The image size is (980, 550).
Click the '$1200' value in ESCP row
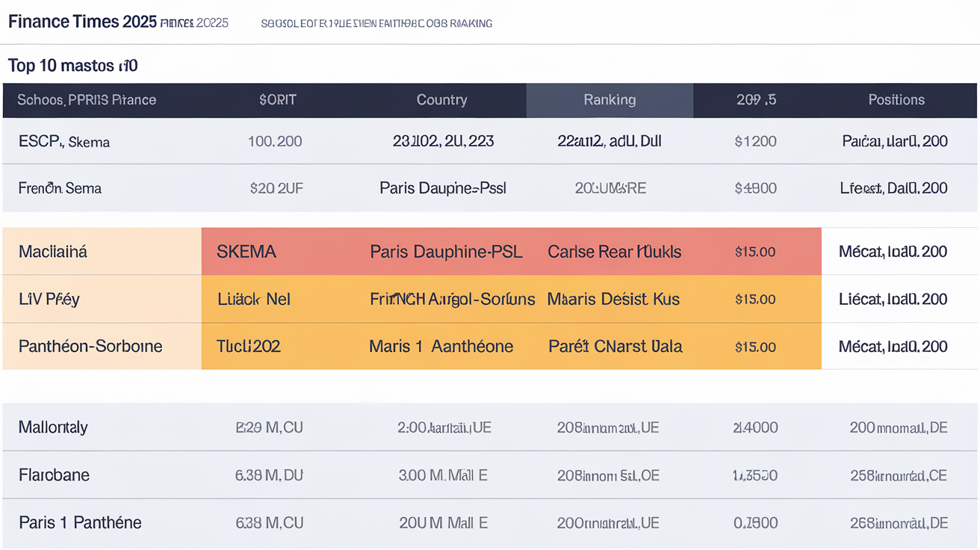click(x=755, y=141)
